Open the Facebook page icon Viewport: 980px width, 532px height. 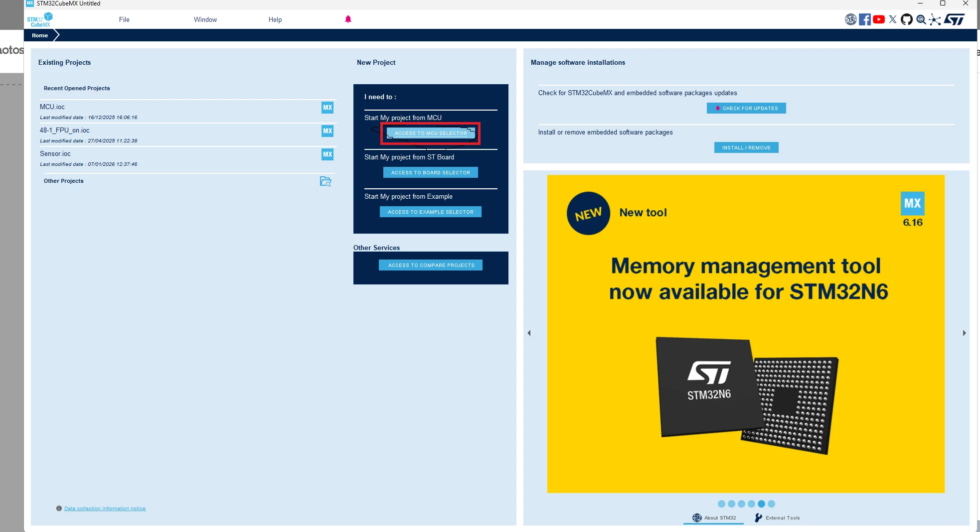pyautogui.click(x=865, y=19)
